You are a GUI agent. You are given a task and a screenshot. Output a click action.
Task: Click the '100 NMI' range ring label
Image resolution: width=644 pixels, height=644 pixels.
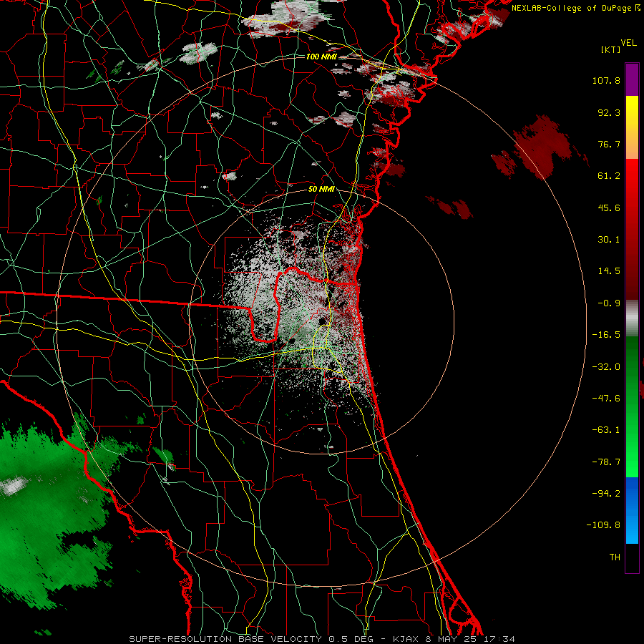pyautogui.click(x=321, y=57)
